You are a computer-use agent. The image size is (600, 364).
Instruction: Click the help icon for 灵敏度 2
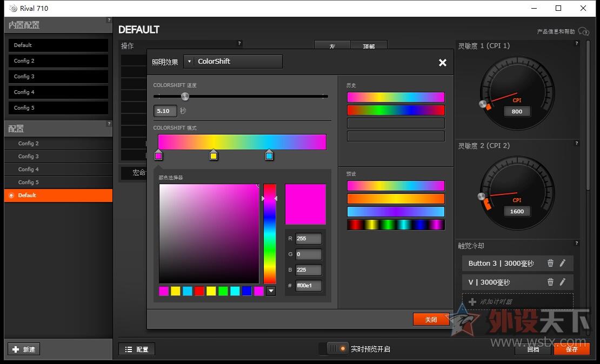[577, 143]
